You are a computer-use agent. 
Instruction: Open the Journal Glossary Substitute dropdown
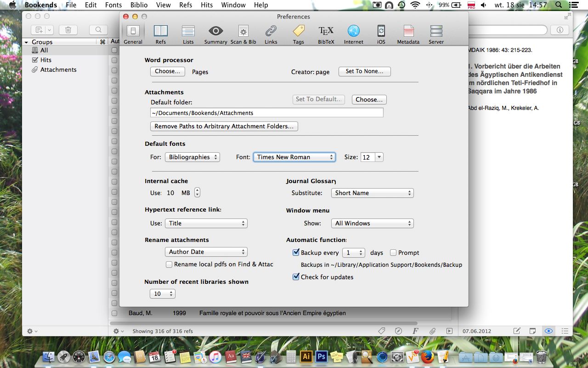[373, 193]
